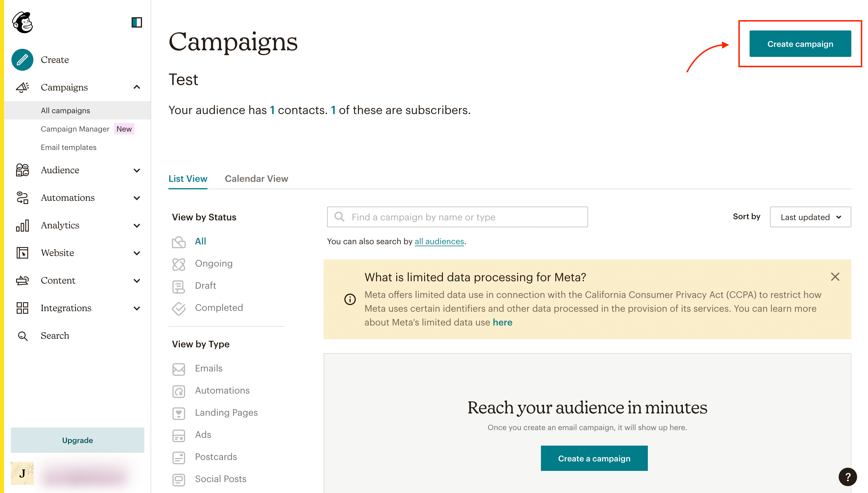The image size is (868, 493).
Task: Select Draft status filter
Action: coord(206,285)
